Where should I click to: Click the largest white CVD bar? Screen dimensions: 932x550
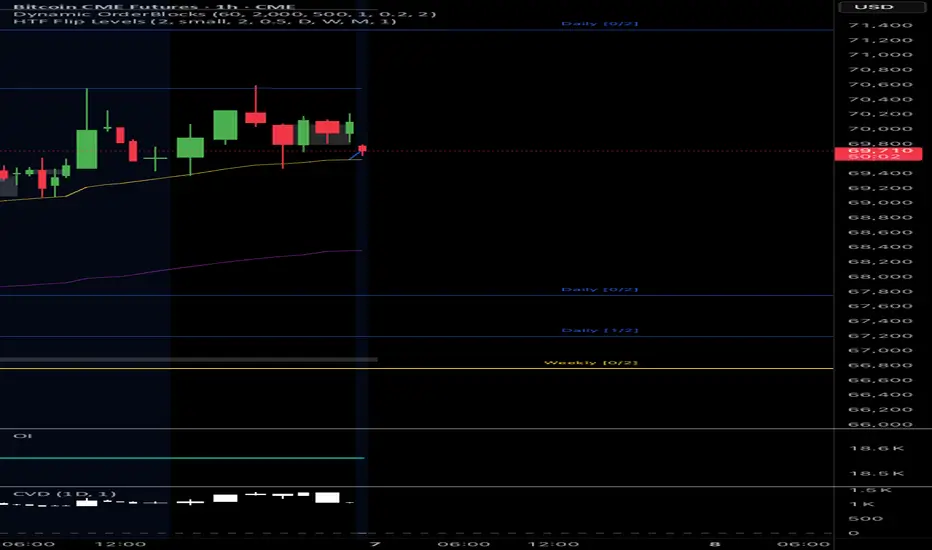click(x=327, y=498)
